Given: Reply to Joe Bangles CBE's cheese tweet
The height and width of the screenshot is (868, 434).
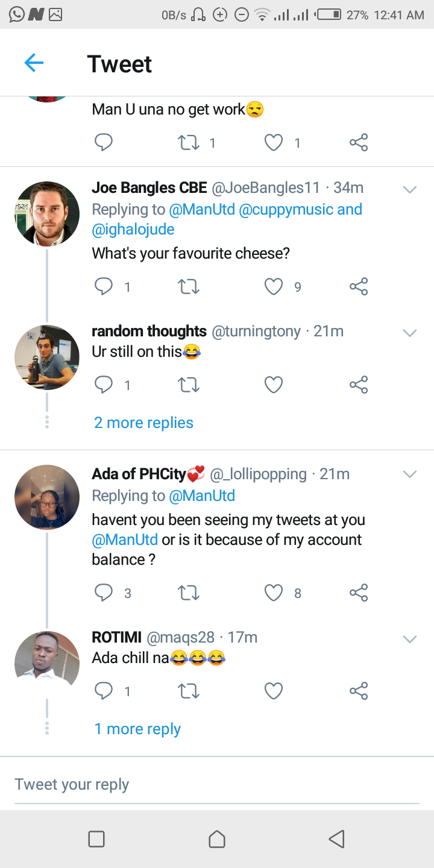Looking at the screenshot, I should tap(104, 287).
